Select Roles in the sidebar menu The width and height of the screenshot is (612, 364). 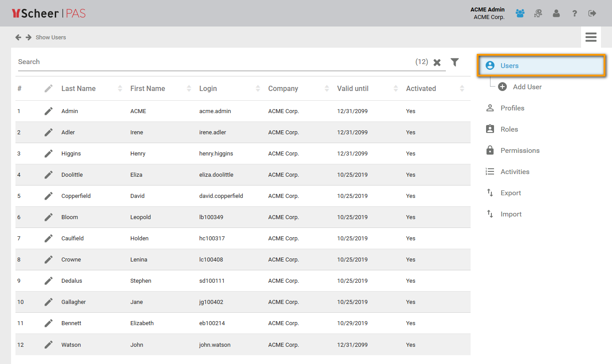pos(509,129)
